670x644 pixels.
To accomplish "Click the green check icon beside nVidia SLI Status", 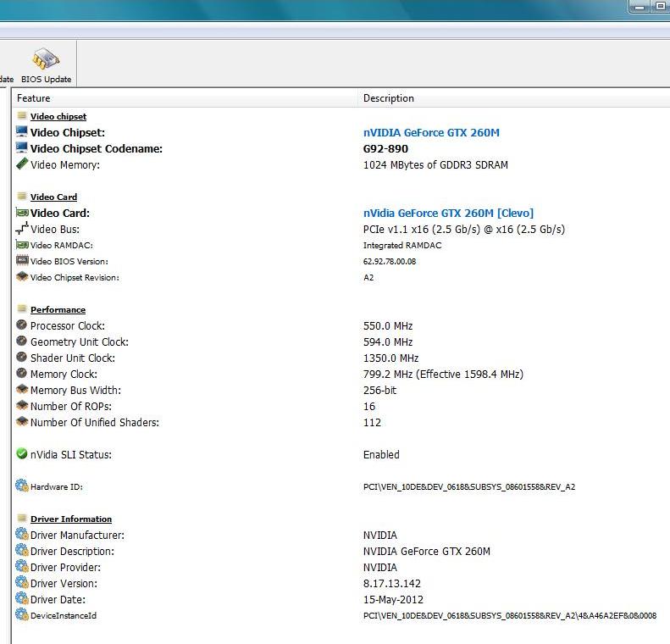I will (22, 453).
